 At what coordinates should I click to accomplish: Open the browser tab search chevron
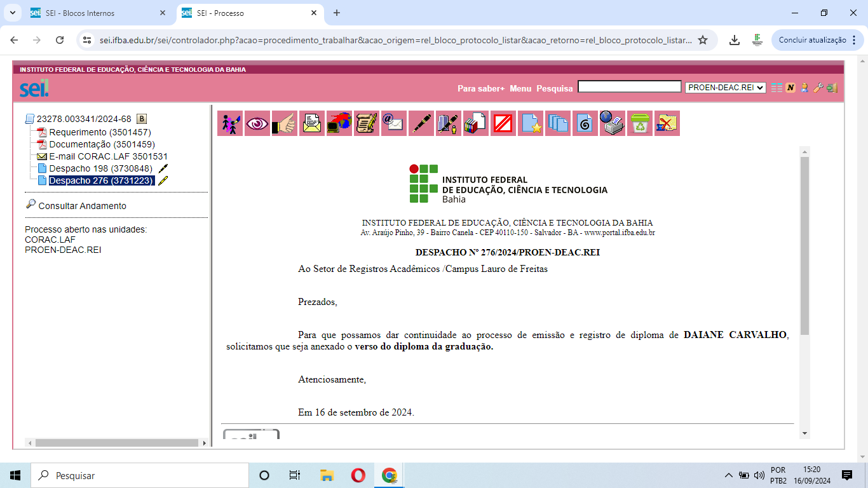(13, 13)
